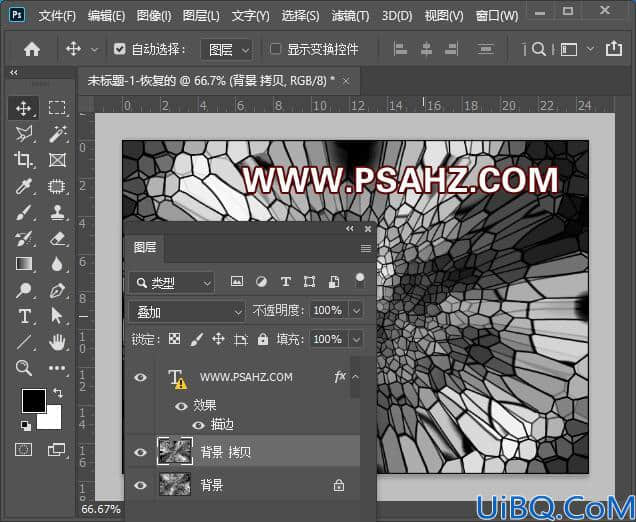The image size is (636, 522).
Task: Select the Eraser tool
Action: [57, 238]
